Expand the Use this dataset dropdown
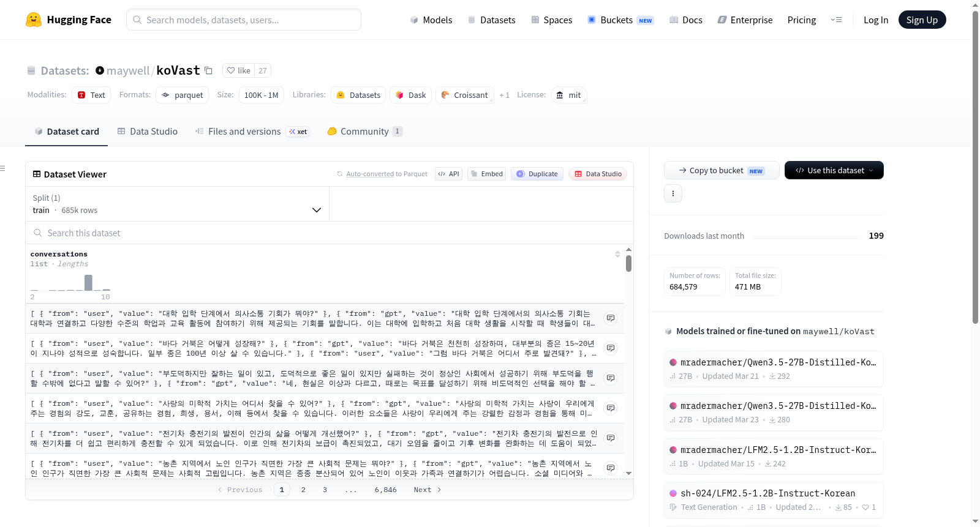Screen dimensions: 980x527 tap(834, 170)
